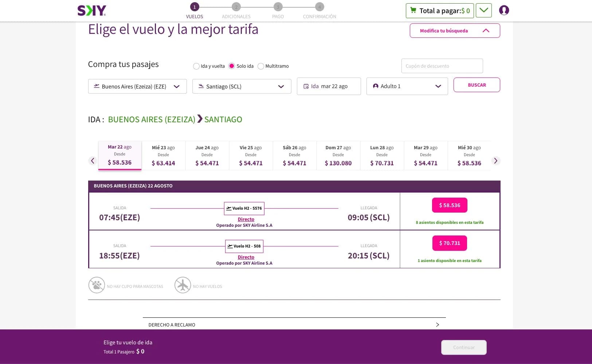The width and height of the screenshot is (592, 364).
Task: Click the Continuar button
Action: click(x=464, y=347)
